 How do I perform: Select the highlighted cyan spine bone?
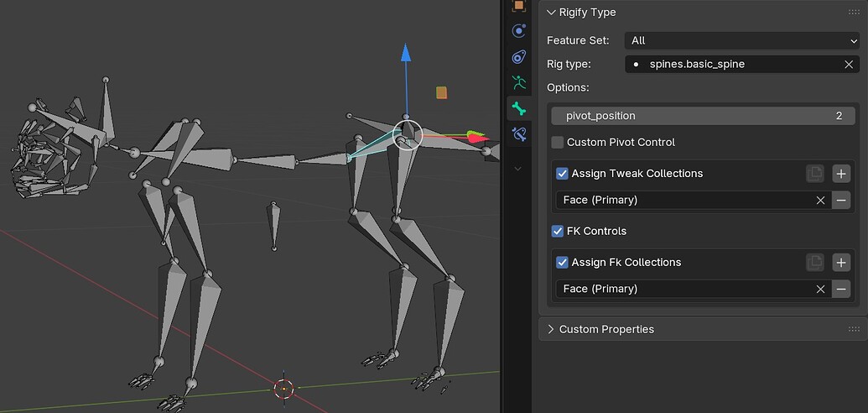point(377,145)
